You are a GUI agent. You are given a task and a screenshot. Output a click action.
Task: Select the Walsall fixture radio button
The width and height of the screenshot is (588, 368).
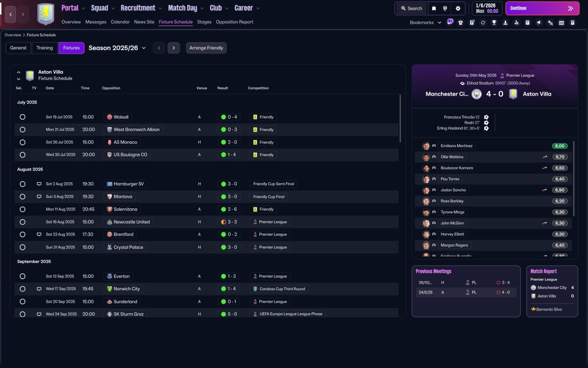click(23, 117)
